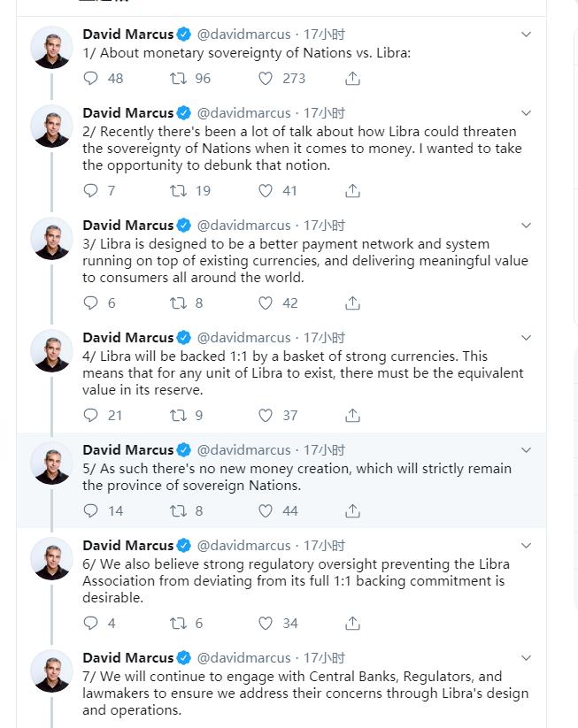The height and width of the screenshot is (728, 578).
Task: Like the 2/ tweet with 41 likes
Action: 266,191
